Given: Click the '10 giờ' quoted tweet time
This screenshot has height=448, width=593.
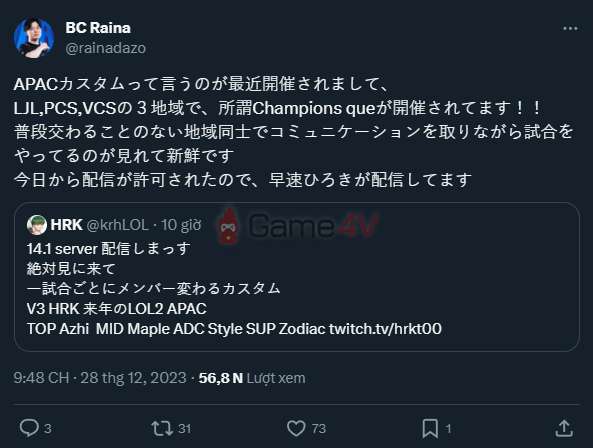Looking at the screenshot, I should pos(181,225).
